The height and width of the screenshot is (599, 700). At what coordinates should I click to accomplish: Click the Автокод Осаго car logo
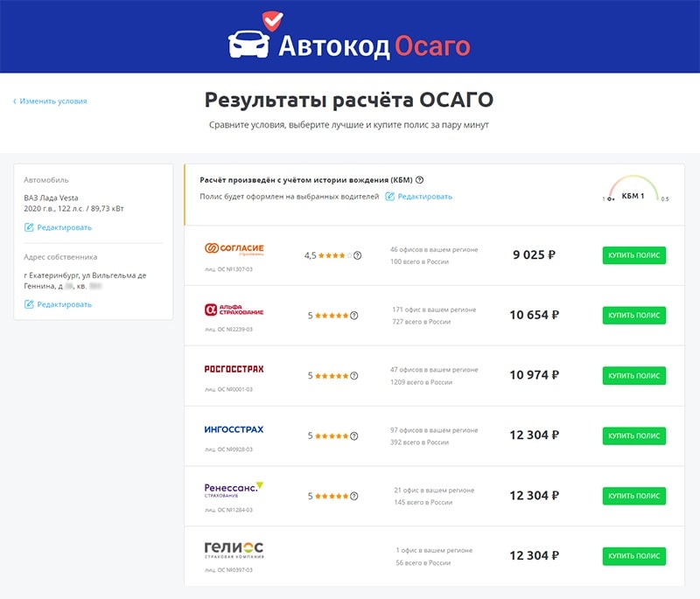[x=249, y=42]
